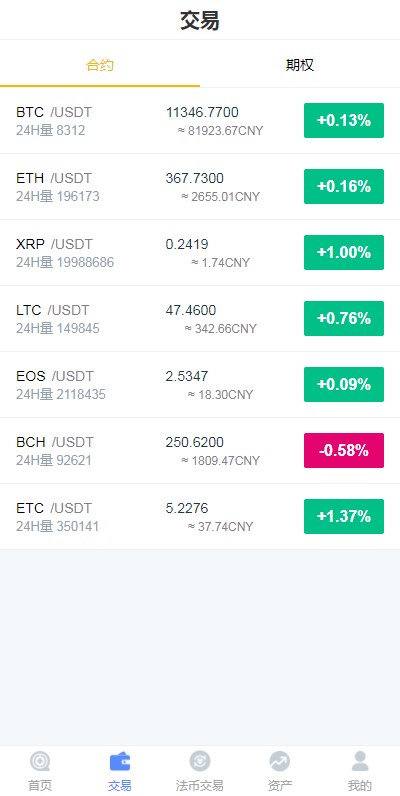
Task: Open the 法币交易 exchange icon
Action: point(200,761)
